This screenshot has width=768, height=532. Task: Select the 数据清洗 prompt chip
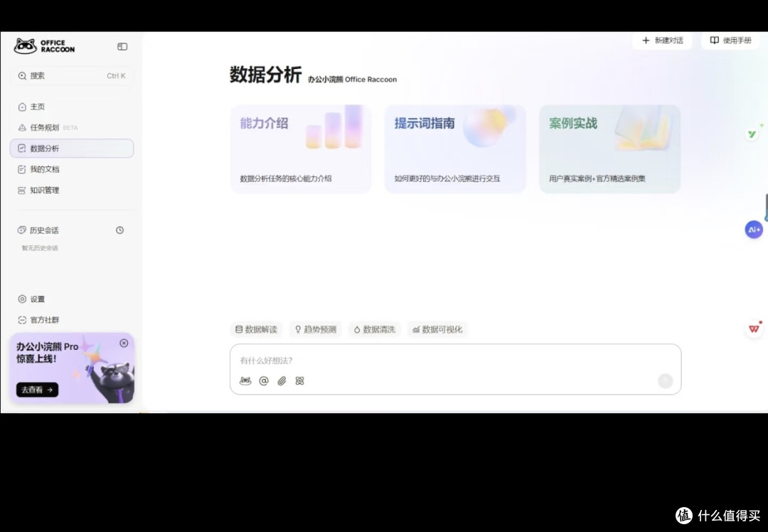coord(375,329)
